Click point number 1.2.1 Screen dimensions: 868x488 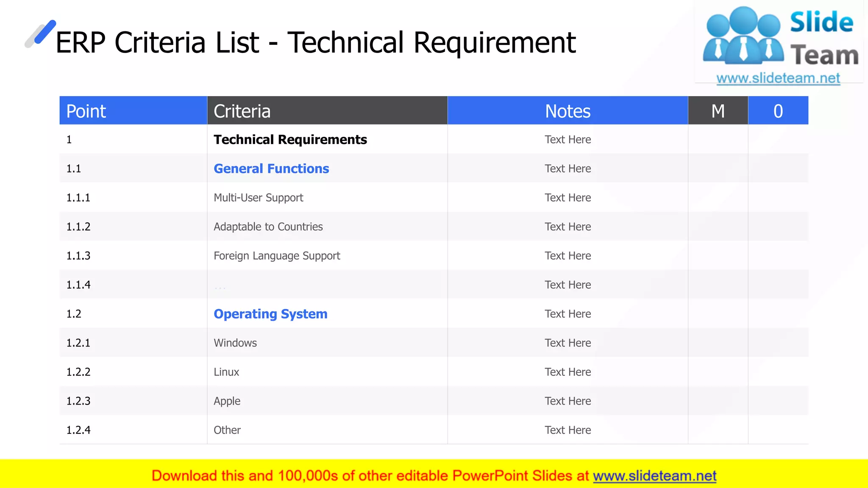78,343
